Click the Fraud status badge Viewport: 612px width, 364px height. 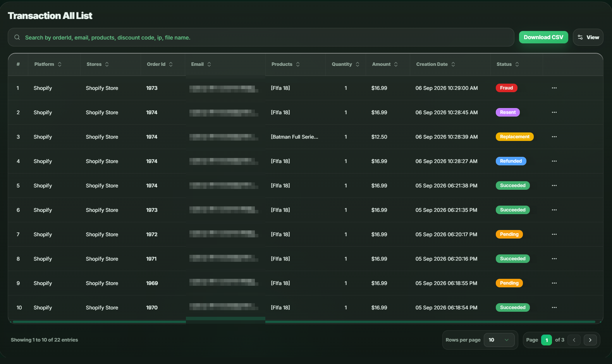coord(507,88)
